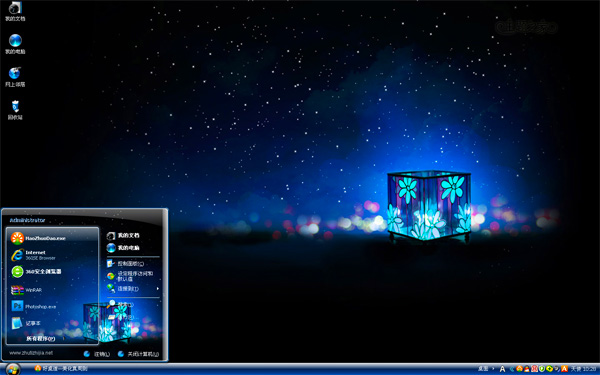This screenshot has height=375, width=600.
Task: Click the Windows Start orb button
Action: (13, 369)
